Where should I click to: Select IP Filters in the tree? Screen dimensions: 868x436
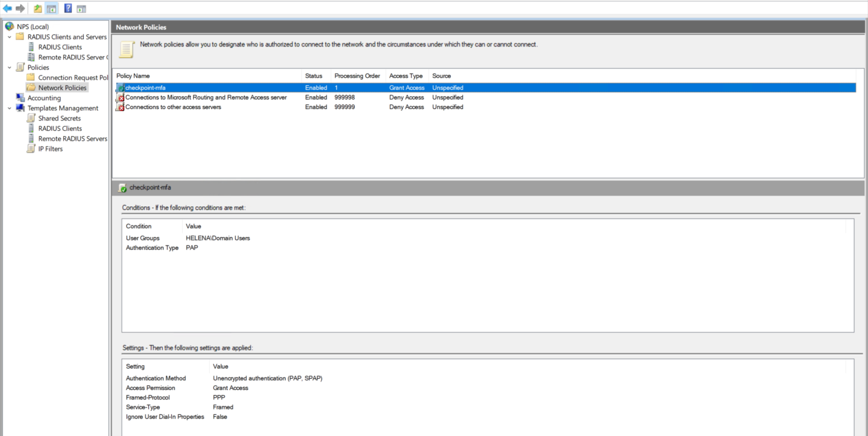(x=50, y=149)
